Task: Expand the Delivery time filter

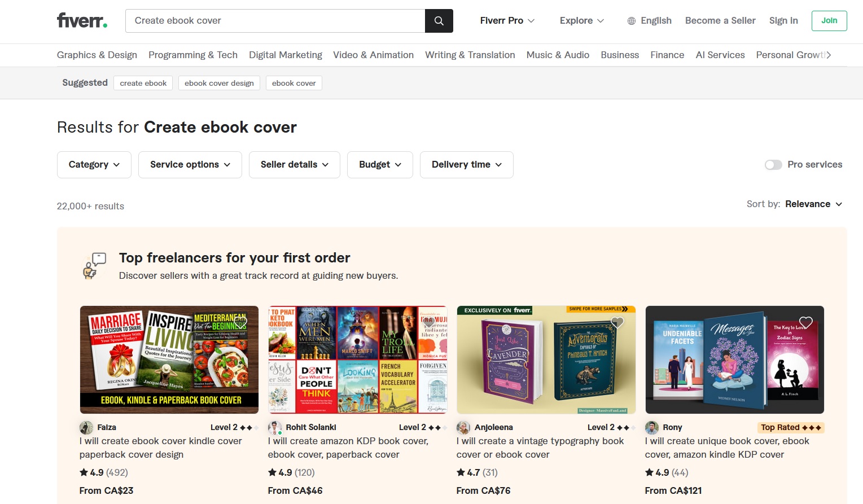Action: pyautogui.click(x=467, y=165)
